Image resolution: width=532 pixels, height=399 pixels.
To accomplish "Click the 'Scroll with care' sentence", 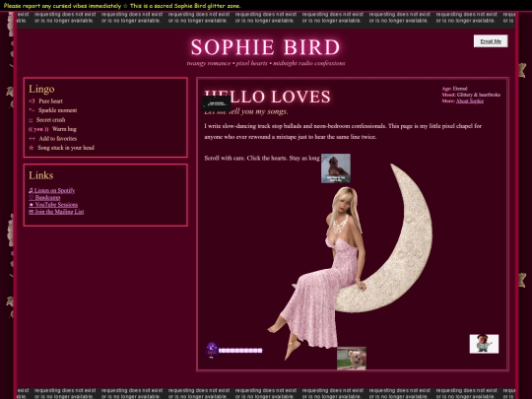I will click(x=262, y=158).
